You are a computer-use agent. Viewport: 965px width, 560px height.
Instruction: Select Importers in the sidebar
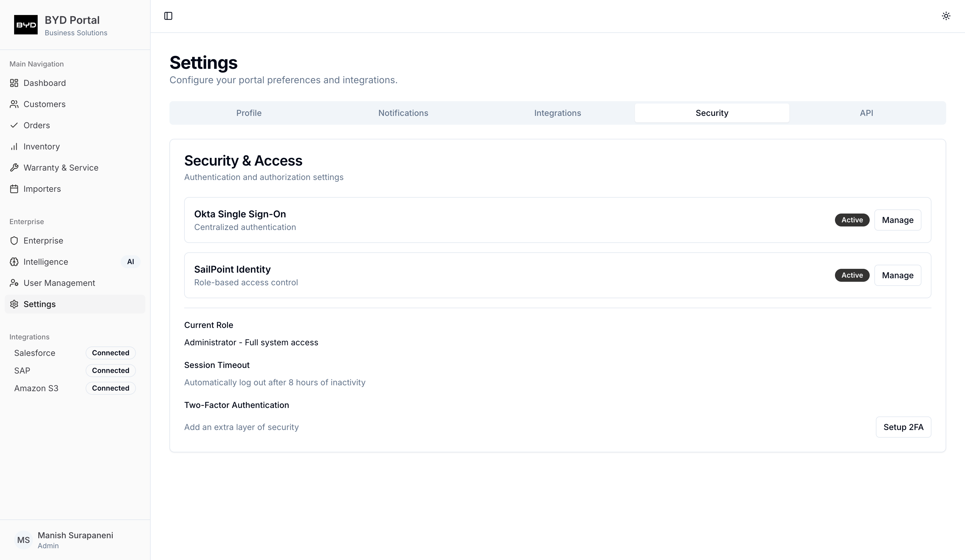[75, 189]
